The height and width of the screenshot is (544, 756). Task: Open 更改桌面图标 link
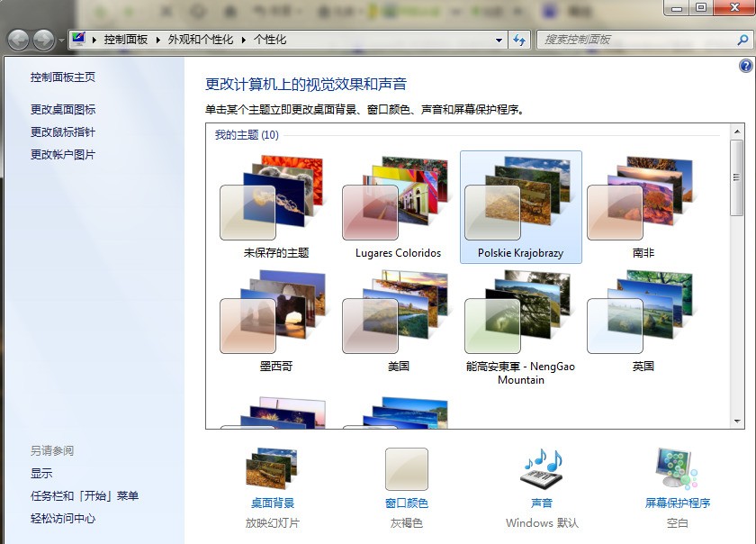[63, 110]
